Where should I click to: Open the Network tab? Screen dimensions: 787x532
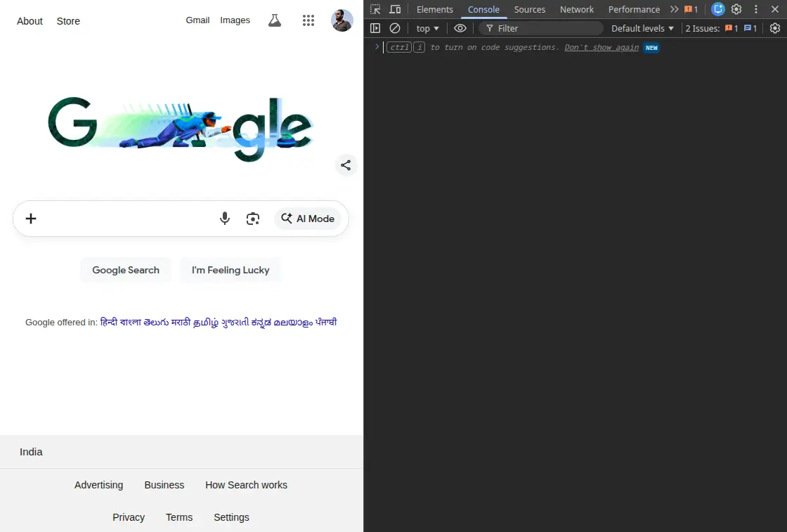(577, 10)
